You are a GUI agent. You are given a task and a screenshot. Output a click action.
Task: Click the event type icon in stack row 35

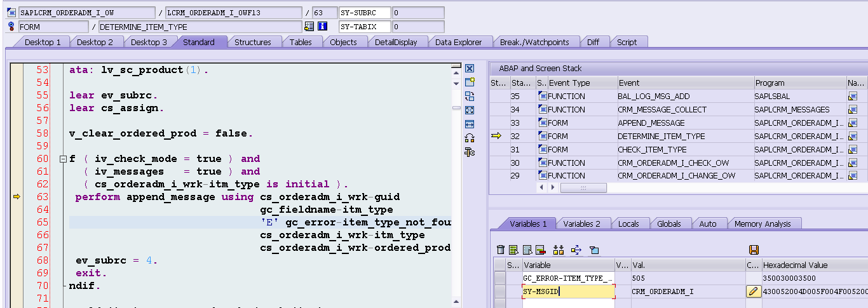pyautogui.click(x=542, y=97)
